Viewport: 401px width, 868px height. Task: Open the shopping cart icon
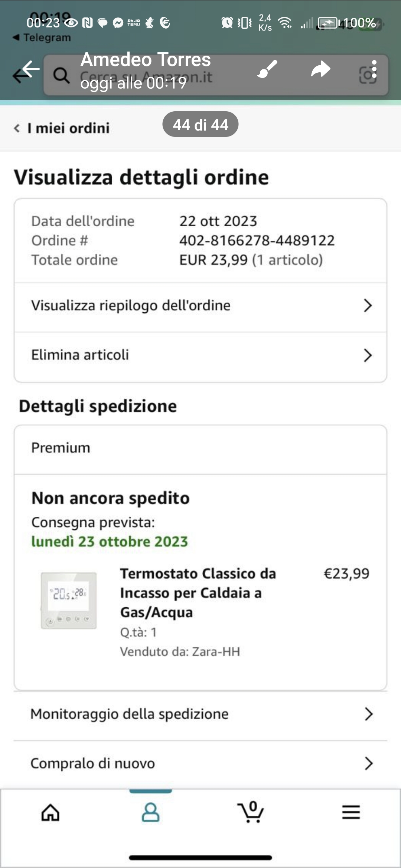point(251,812)
